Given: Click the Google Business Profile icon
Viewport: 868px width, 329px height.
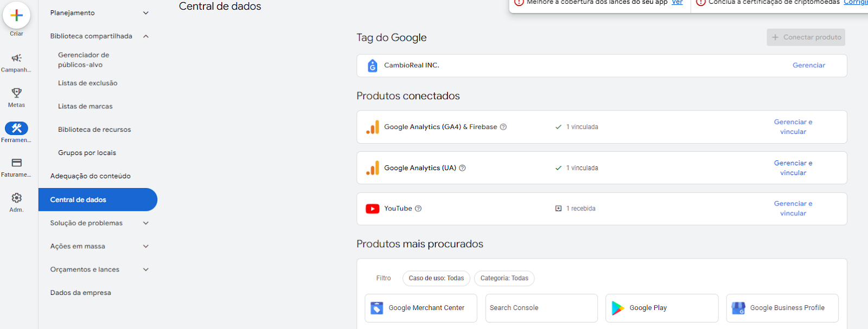Looking at the screenshot, I should click(x=738, y=308).
